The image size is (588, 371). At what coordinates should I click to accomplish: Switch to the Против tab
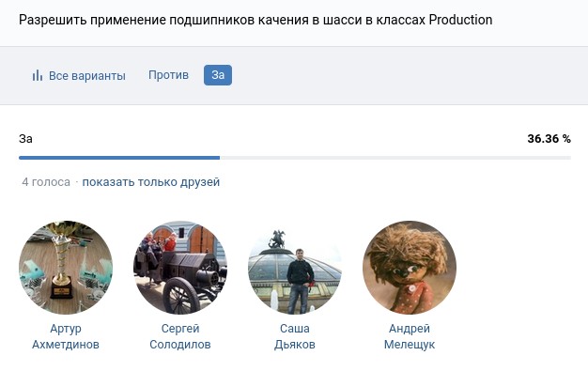[168, 75]
